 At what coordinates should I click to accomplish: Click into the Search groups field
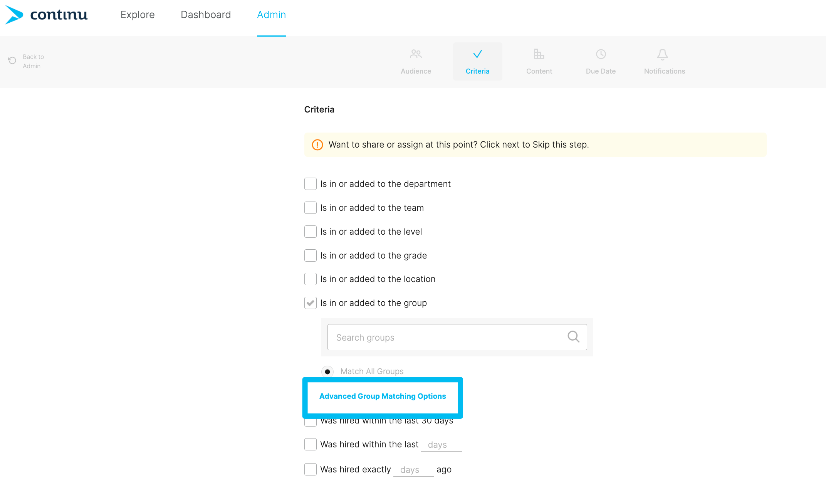pos(457,337)
